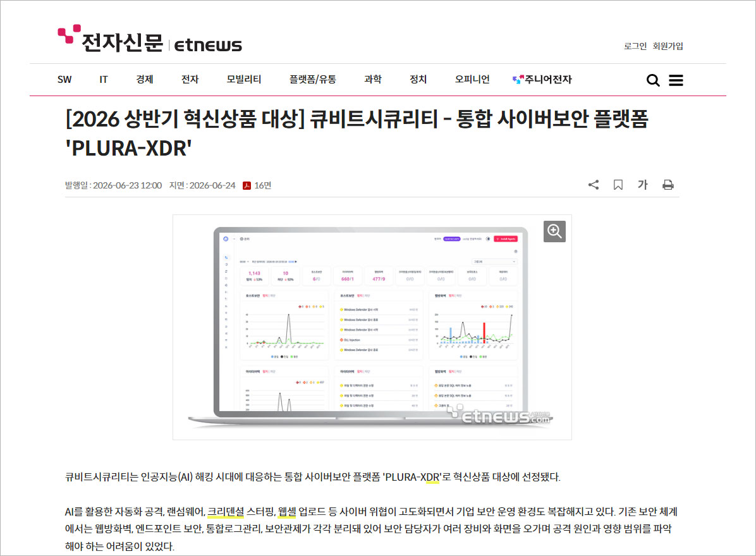Open the 과학 section

click(x=373, y=80)
